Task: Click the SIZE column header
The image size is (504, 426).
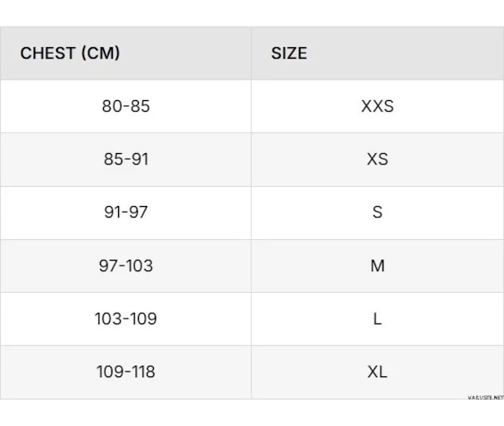Action: 288,53
